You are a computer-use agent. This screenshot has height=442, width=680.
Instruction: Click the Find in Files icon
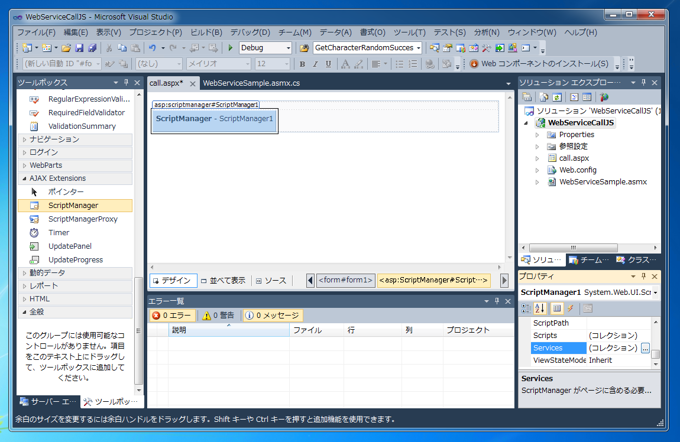[304, 48]
